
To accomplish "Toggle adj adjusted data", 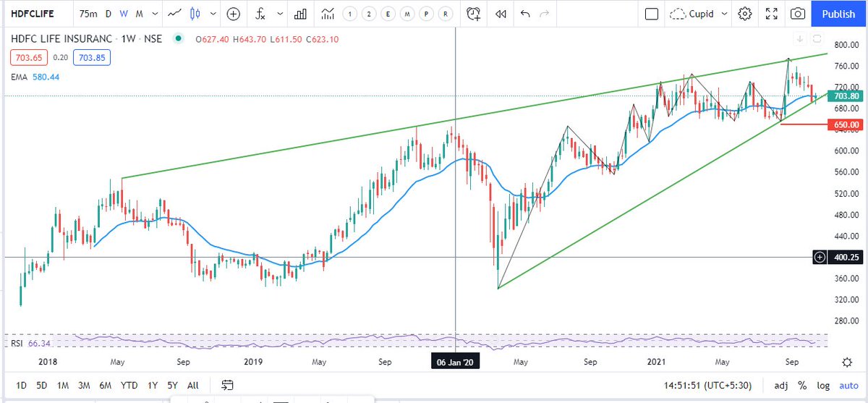I will 782,385.
